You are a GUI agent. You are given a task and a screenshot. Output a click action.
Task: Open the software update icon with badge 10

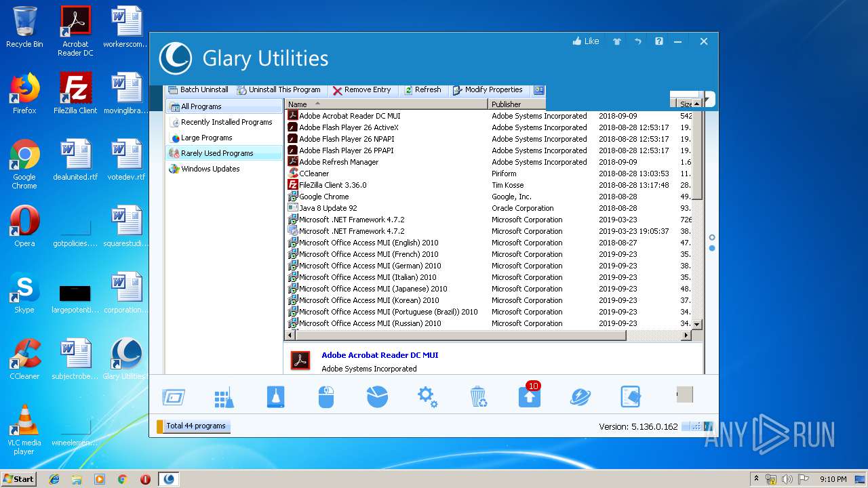(530, 396)
